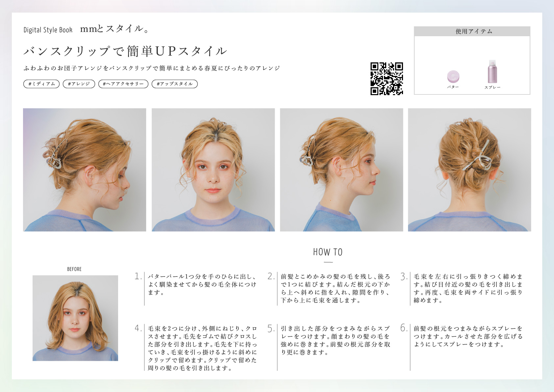Click the QR code image
This screenshot has height=392, width=554.
pos(387,79)
